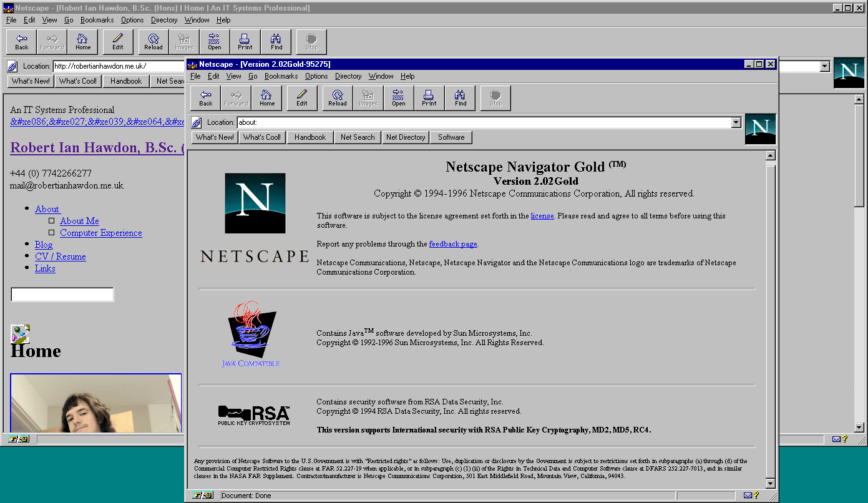
Task: Reload the Hawdon page in background window
Action: (154, 42)
